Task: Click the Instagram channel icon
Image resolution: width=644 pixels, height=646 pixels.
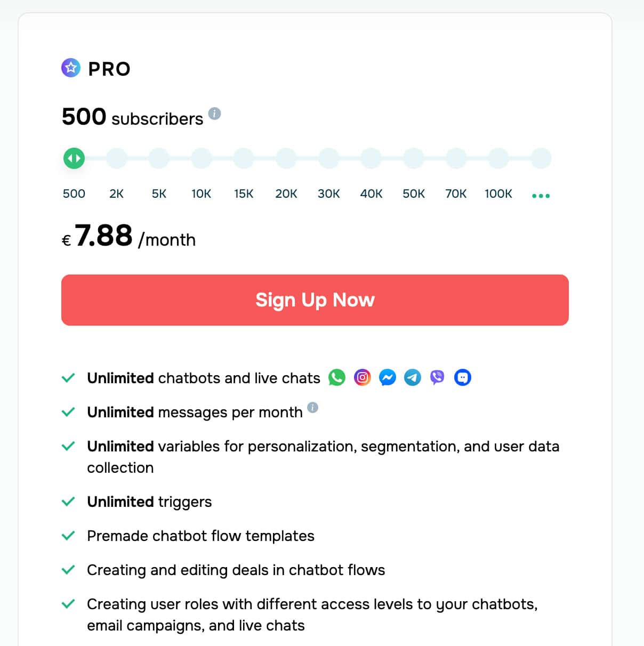Action: 362,377
